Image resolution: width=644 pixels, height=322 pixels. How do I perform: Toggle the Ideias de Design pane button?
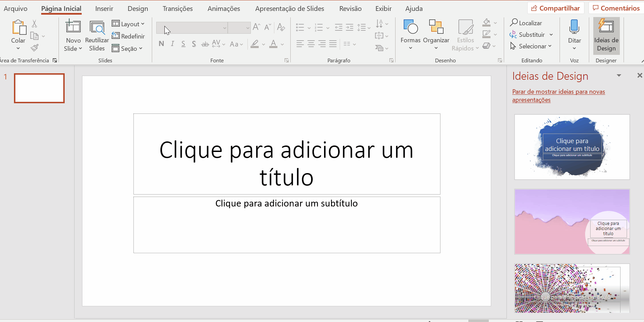tap(606, 36)
